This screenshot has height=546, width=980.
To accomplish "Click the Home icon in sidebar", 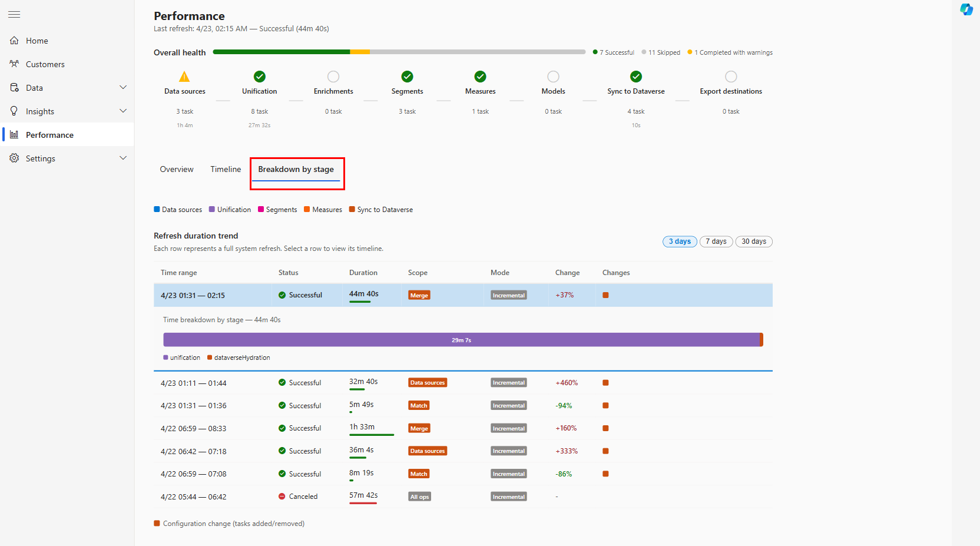I will [14, 41].
